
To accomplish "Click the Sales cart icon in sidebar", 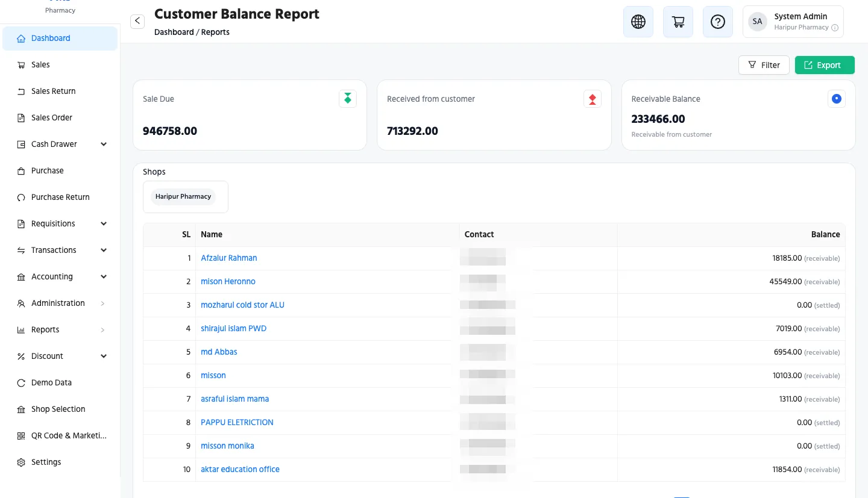I will pos(21,65).
